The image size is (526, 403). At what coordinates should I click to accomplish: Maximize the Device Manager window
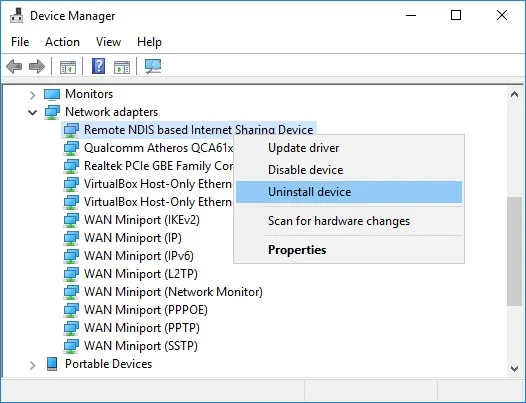pos(456,15)
